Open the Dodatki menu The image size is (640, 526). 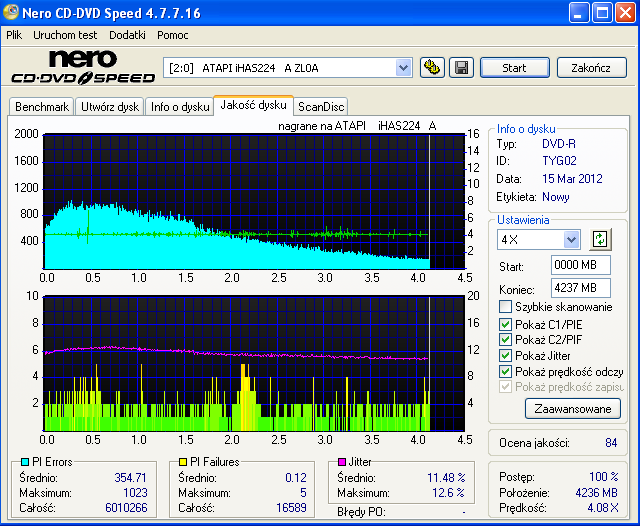[x=127, y=35]
